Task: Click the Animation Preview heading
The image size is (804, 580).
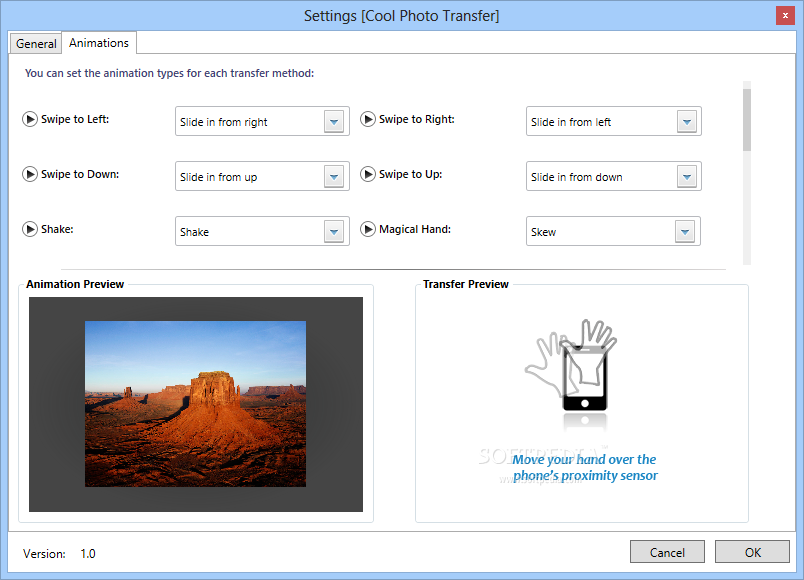Action: [x=75, y=284]
